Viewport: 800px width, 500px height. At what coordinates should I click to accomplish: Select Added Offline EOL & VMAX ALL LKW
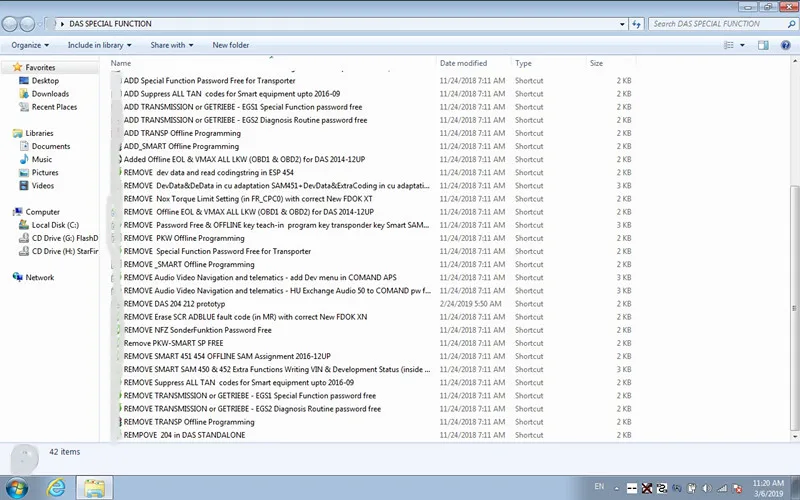pyautogui.click(x=244, y=160)
